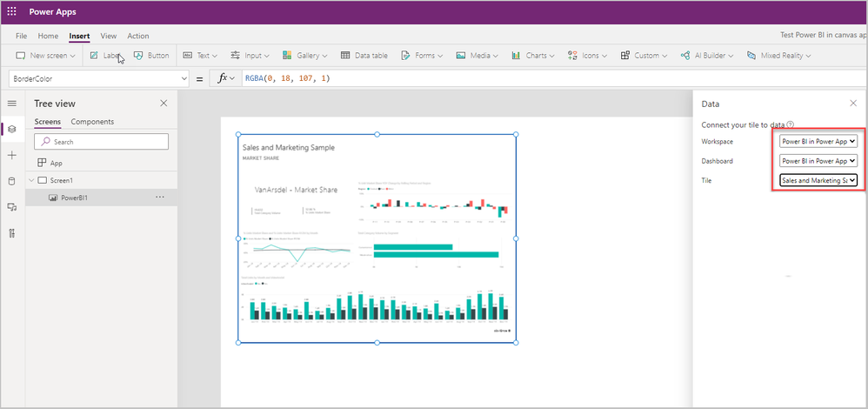Viewport: 868px width, 409px height.
Task: Click the Charts bar icon
Action: (x=516, y=56)
